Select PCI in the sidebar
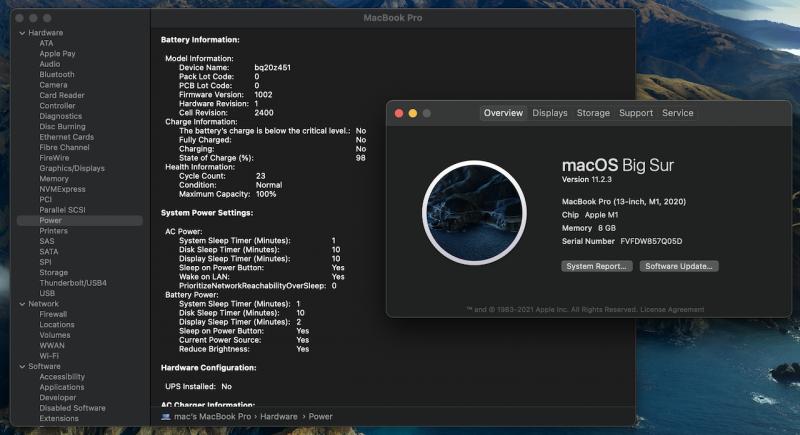 point(45,199)
